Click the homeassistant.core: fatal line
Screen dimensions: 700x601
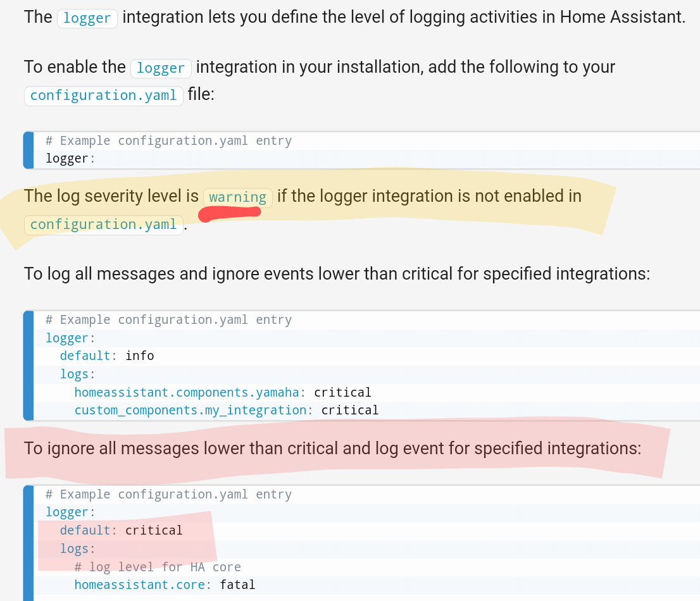click(x=163, y=585)
